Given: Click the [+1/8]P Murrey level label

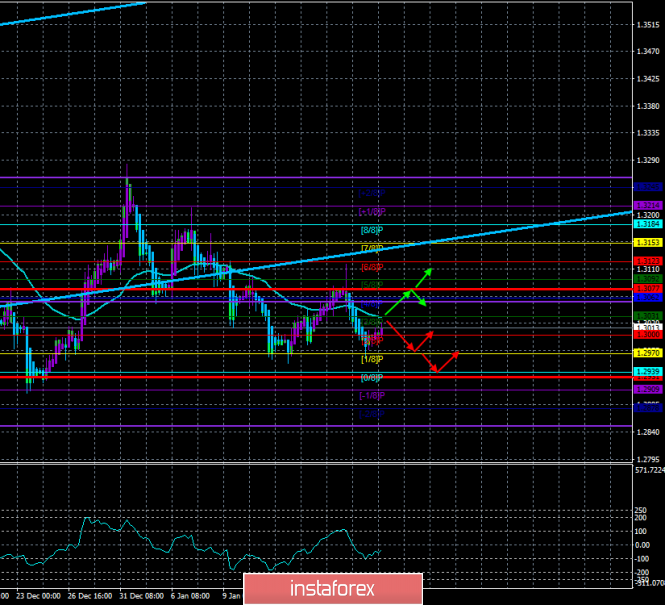Looking at the screenshot, I should [x=372, y=212].
